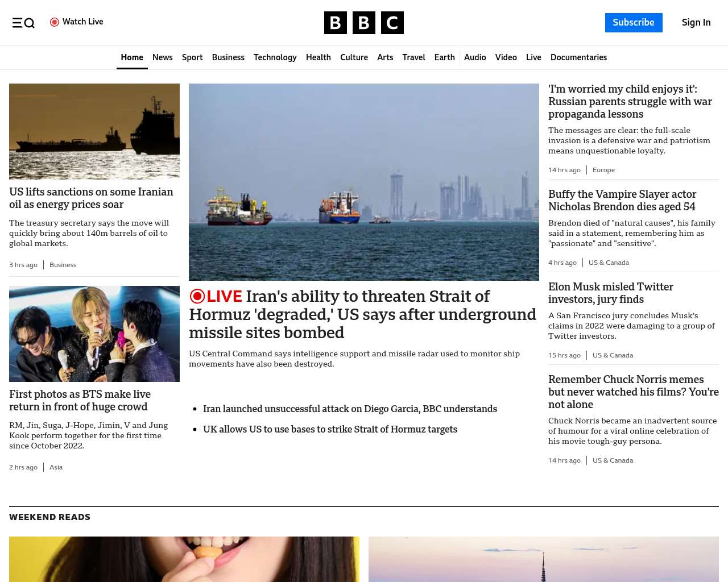This screenshot has height=582, width=728.
Task: Open the Arts section
Action: (385, 57)
